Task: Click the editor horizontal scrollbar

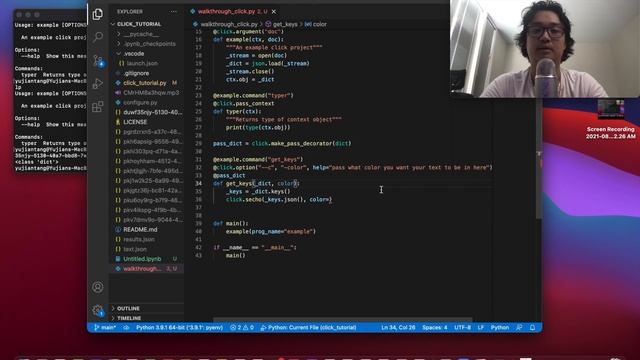Action: click(x=342, y=320)
